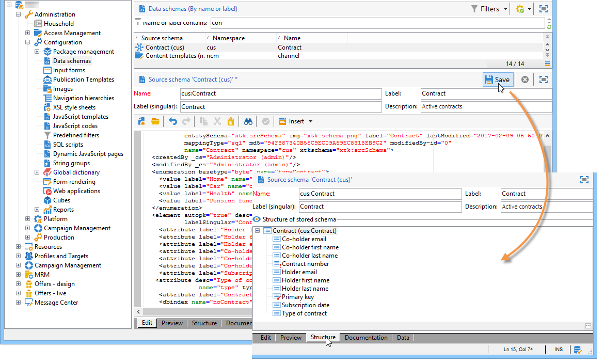Click the paste clipboard icon in the editor toolbar
The width and height of the screenshot is (604, 364).
pyautogui.click(x=231, y=121)
